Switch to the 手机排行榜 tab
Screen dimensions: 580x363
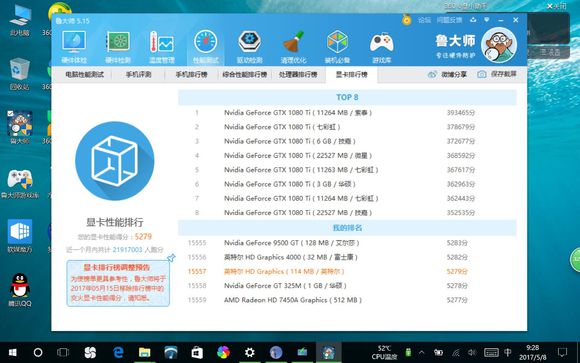coord(191,75)
